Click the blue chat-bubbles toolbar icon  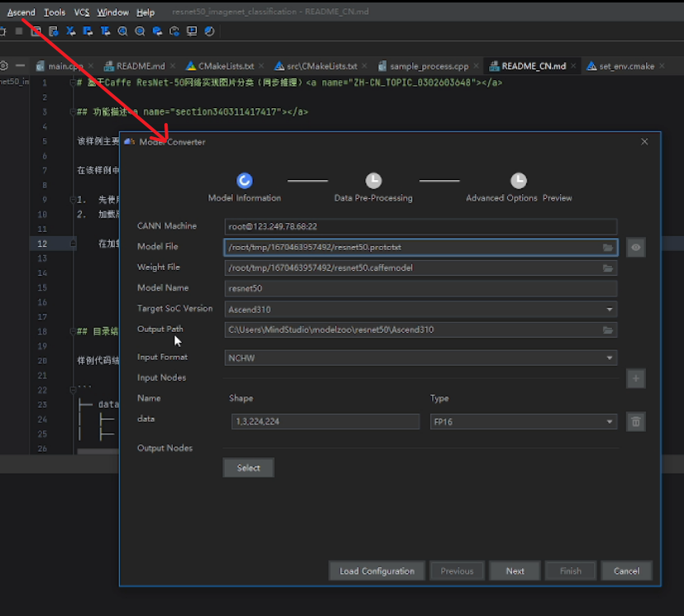(x=157, y=31)
